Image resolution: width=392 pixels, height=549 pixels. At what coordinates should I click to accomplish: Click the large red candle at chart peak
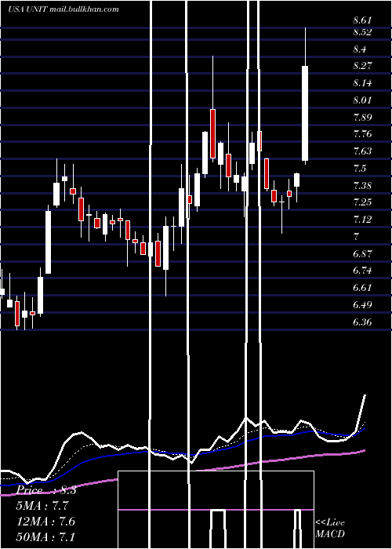click(212, 134)
